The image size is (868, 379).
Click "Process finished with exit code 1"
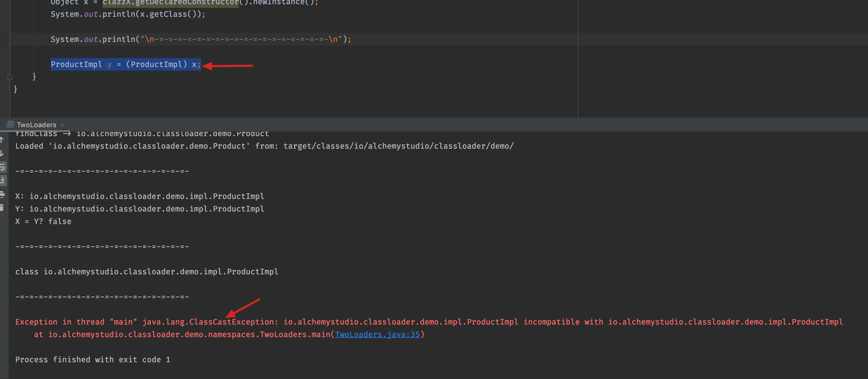click(93, 360)
